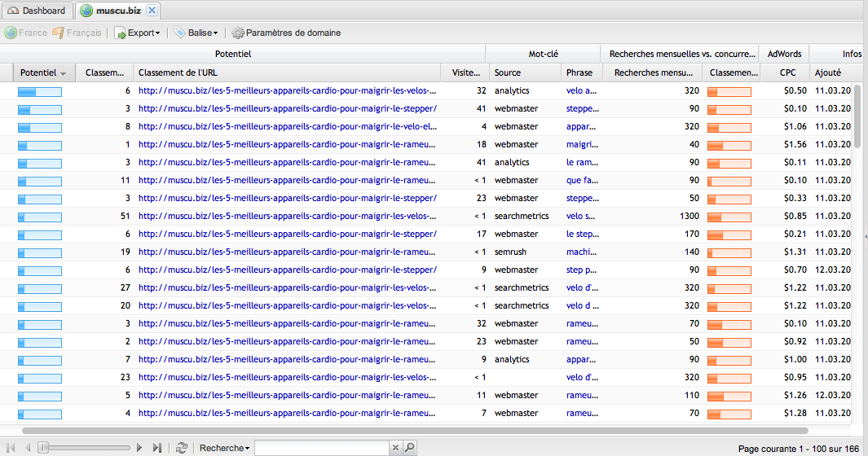Image resolution: width=868 pixels, height=456 pixels.
Task: Click the gear icon for domain parameters
Action: click(x=237, y=33)
